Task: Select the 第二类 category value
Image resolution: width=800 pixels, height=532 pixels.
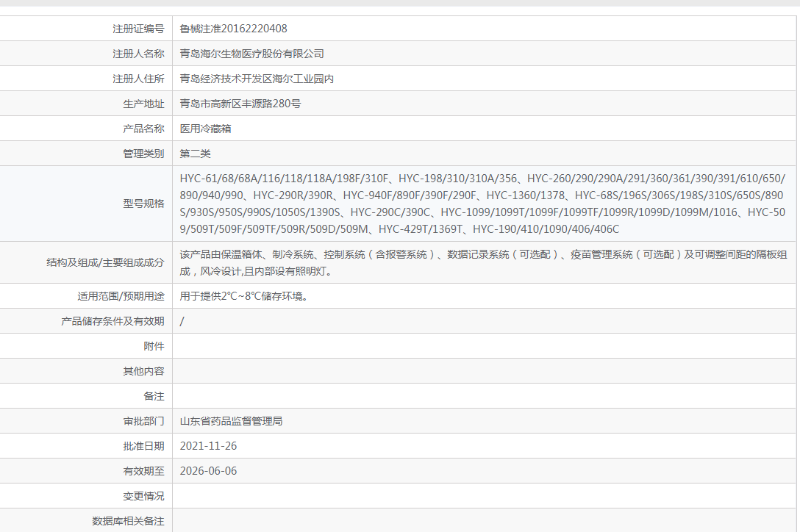Action: [x=195, y=154]
